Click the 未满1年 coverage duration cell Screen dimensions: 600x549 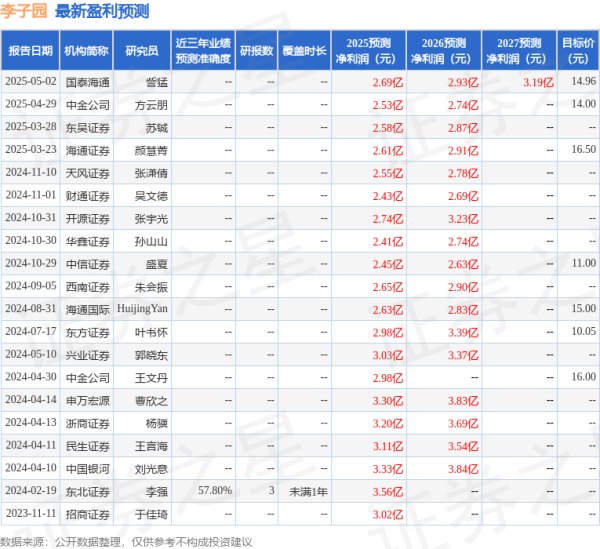click(x=308, y=491)
